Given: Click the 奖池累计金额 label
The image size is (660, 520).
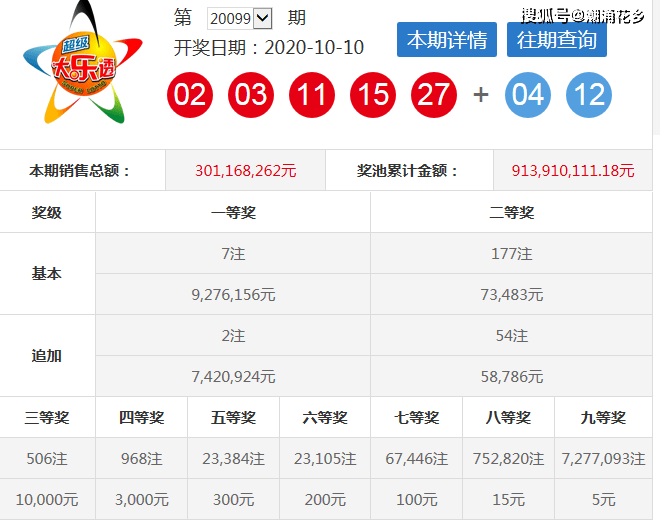Looking at the screenshot, I should tap(407, 171).
